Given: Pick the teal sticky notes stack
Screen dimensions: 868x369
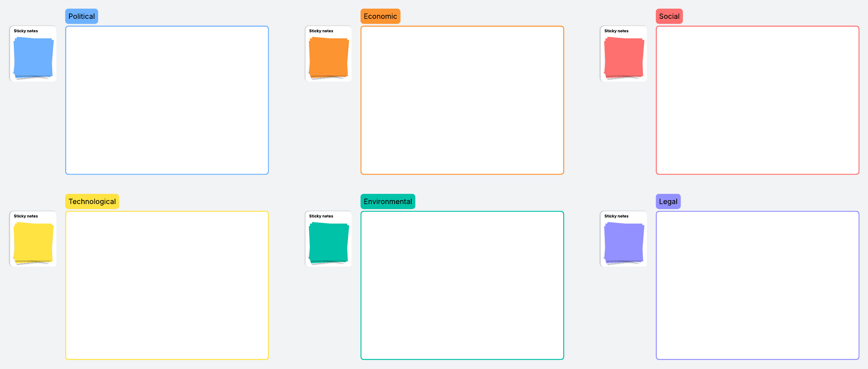Looking at the screenshot, I should tap(329, 243).
